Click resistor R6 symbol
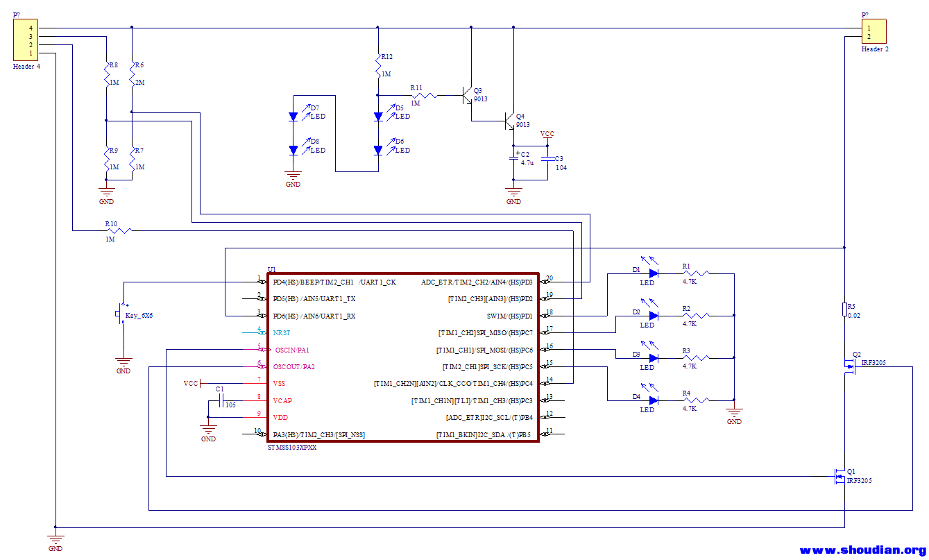 coord(132,74)
